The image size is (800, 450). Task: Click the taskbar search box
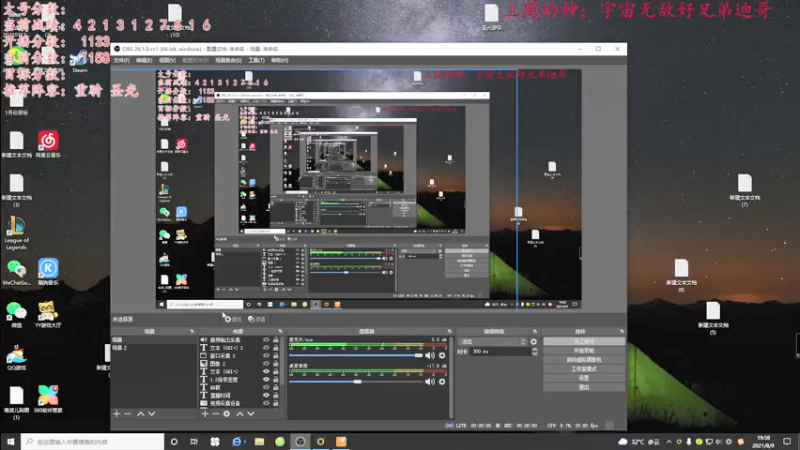point(92,441)
